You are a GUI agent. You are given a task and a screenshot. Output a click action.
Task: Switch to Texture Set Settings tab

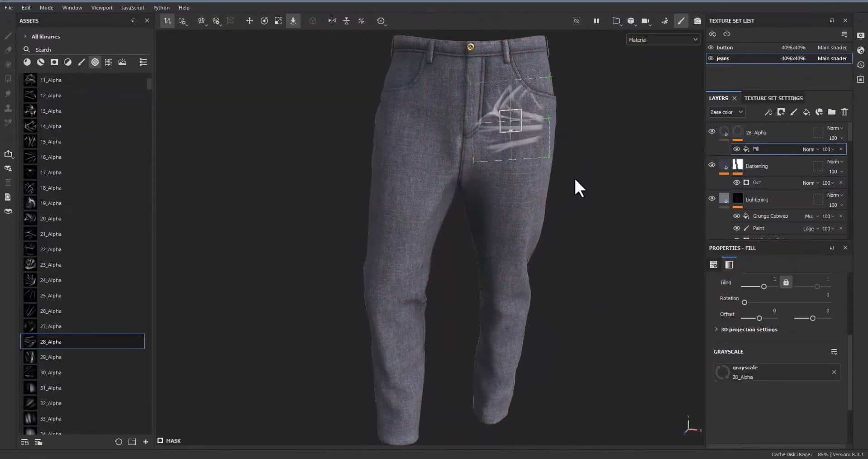[x=773, y=98]
